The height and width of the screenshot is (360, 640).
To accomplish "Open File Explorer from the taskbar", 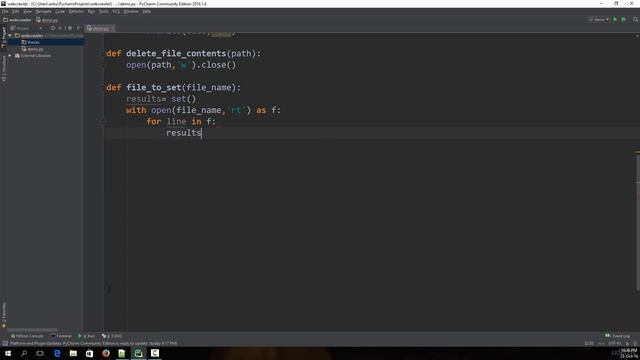I will 73,353.
